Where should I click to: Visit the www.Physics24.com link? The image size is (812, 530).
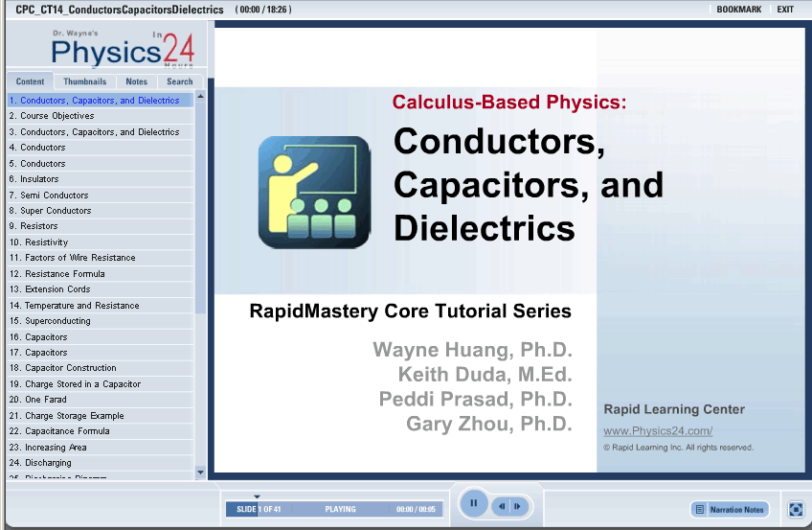657,431
